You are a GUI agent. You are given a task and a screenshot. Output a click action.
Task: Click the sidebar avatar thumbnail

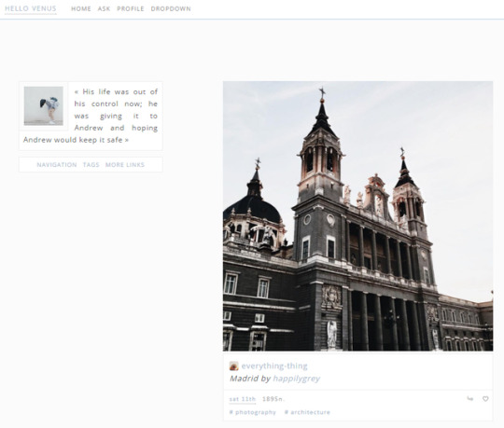click(43, 105)
